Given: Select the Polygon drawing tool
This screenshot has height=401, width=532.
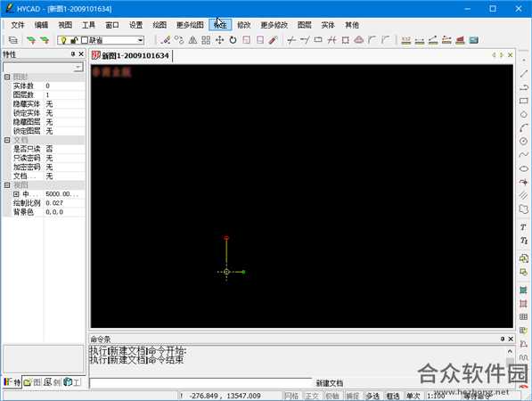Looking at the screenshot, I should pos(523,114).
